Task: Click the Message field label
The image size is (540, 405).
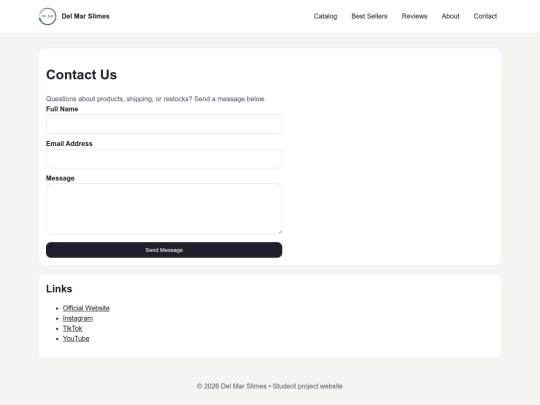Action: 60,178
